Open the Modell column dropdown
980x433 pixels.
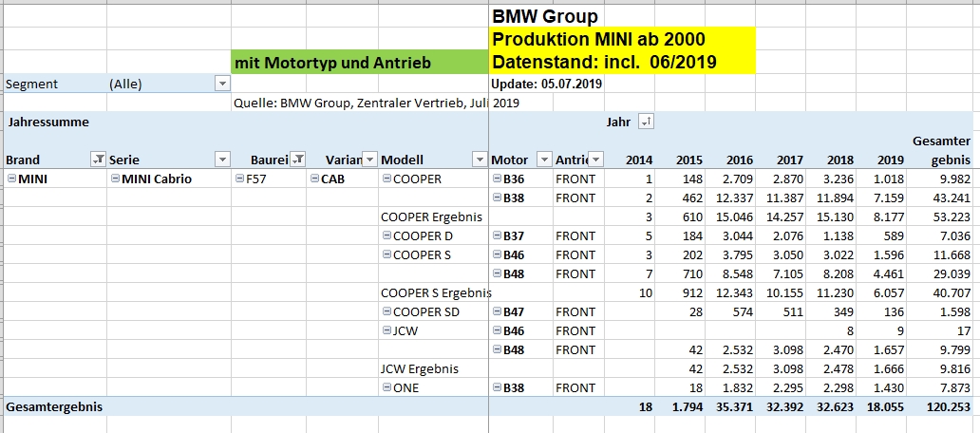478,160
